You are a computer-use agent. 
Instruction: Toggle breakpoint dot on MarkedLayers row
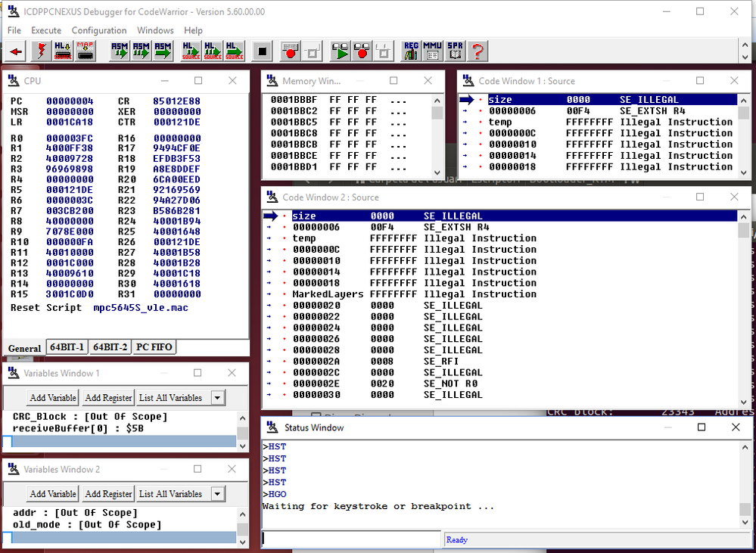tap(285, 294)
